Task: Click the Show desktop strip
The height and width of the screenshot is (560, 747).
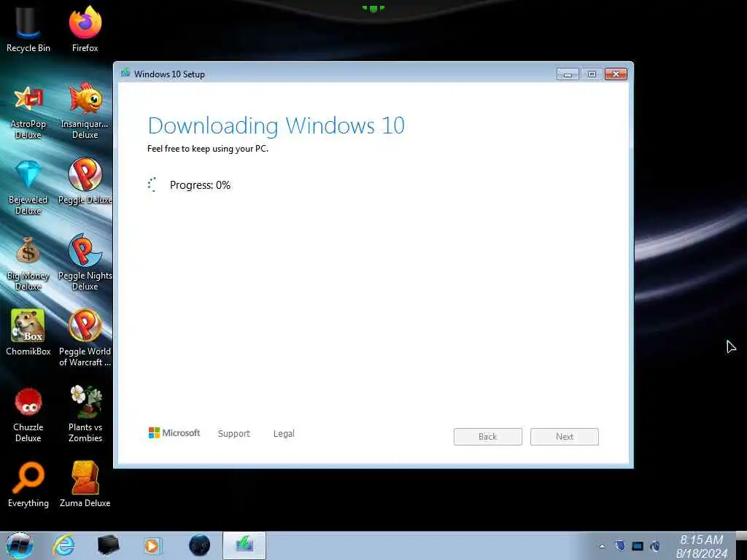Action: pyautogui.click(x=742, y=545)
